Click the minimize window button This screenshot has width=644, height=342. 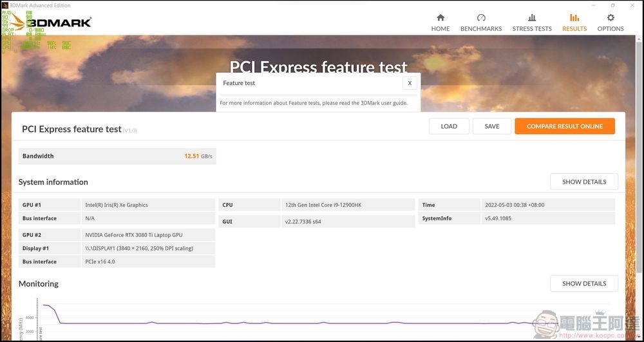594,5
